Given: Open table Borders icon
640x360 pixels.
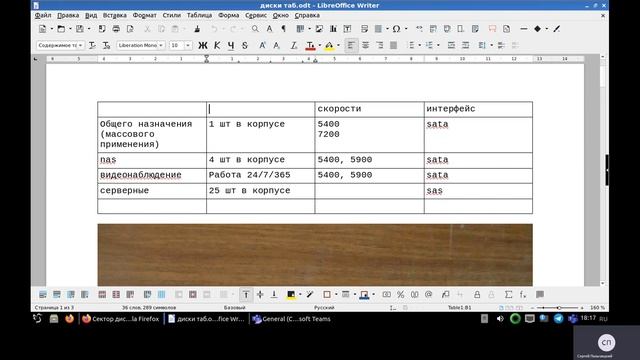Looking at the screenshot, I should pos(327,294).
